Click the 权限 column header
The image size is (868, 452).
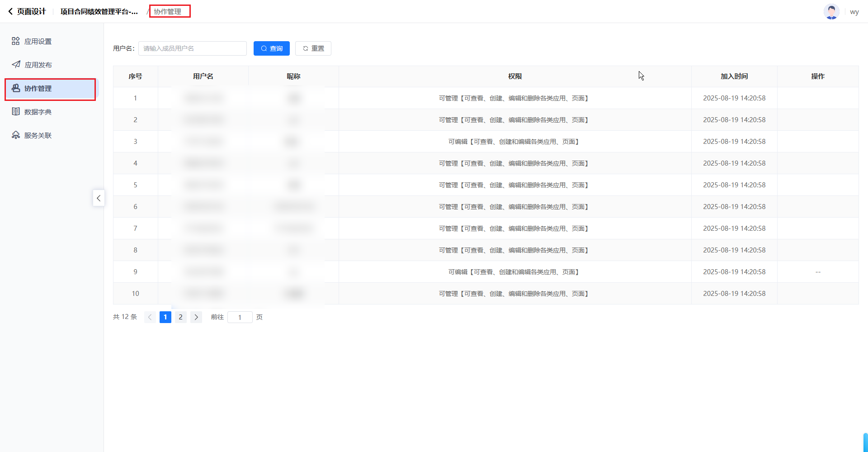click(x=515, y=76)
